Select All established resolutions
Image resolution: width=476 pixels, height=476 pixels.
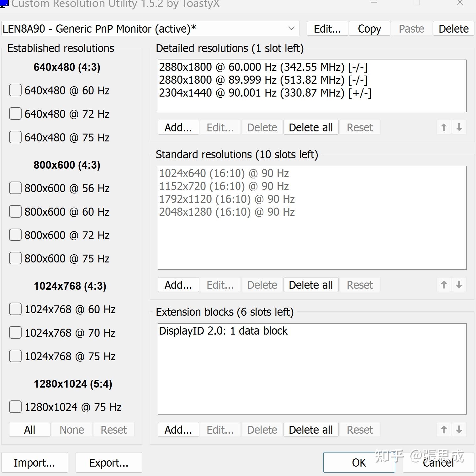click(x=29, y=430)
